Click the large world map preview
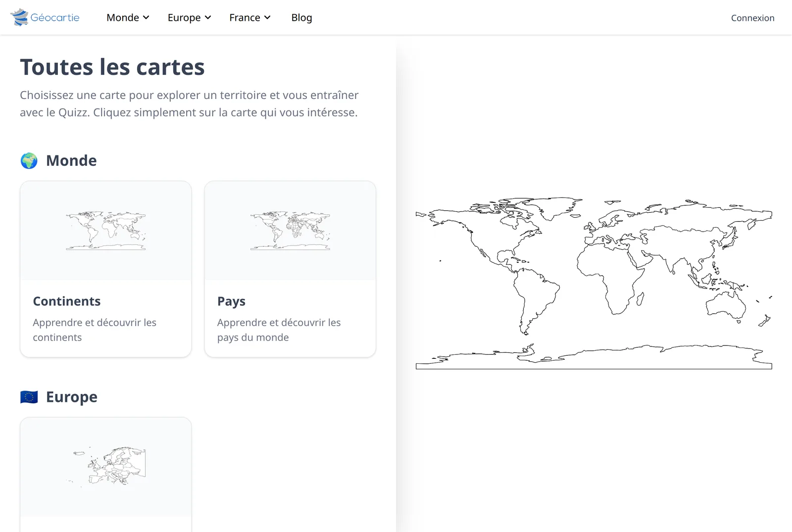 pos(594,284)
